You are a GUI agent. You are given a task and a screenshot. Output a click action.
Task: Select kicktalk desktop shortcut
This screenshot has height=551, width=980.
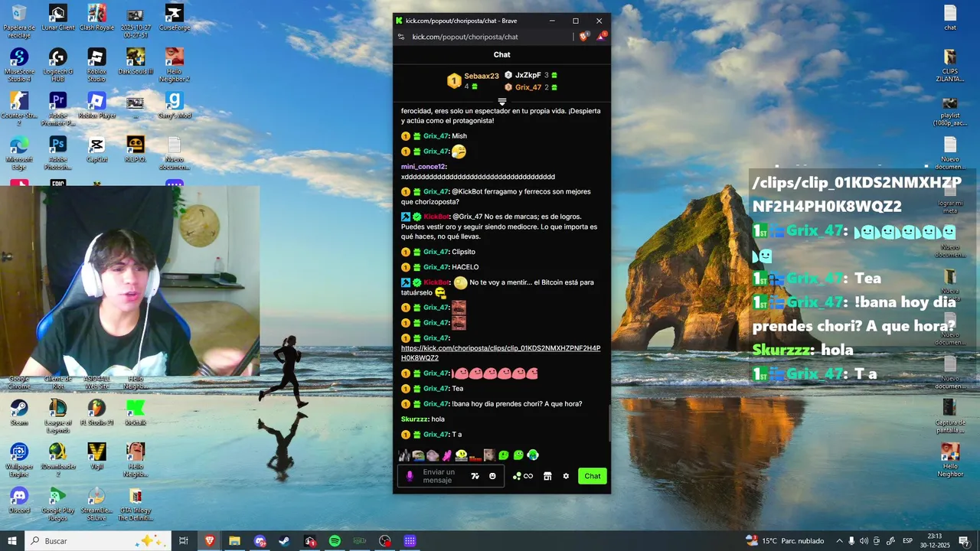(x=136, y=412)
